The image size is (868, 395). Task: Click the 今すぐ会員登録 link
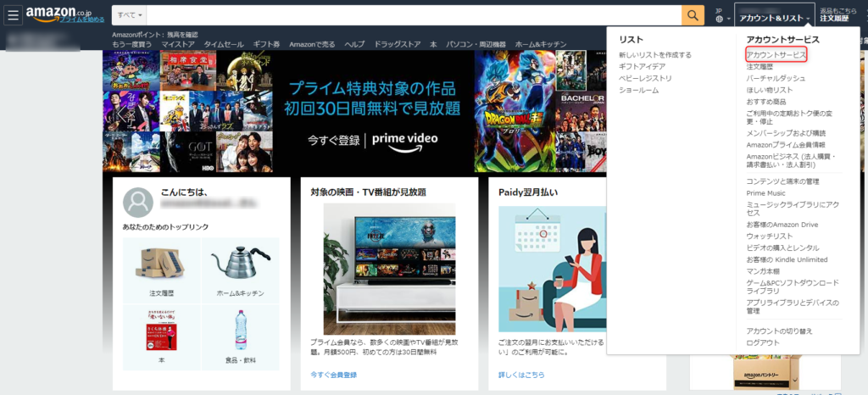(334, 375)
